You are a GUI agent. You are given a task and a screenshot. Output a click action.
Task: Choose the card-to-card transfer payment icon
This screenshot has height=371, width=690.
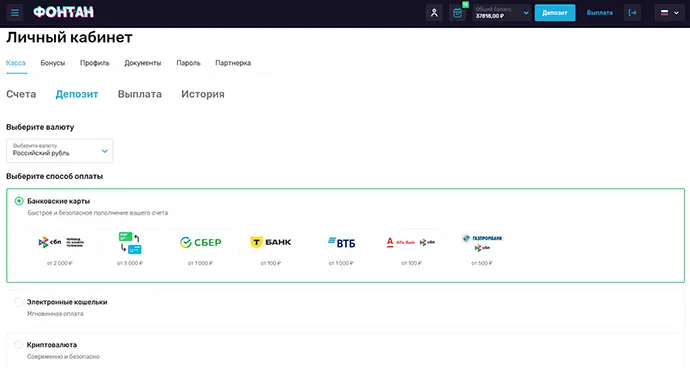coord(130,243)
